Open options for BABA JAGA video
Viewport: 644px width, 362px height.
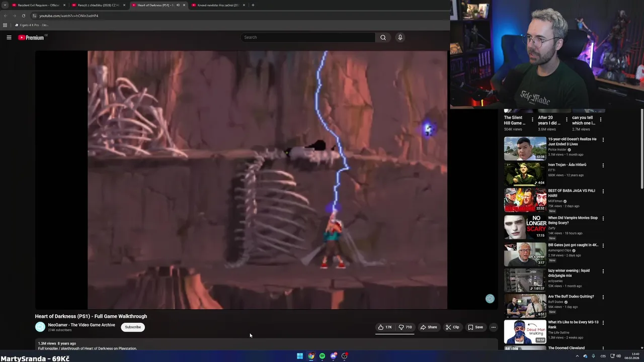click(603, 192)
